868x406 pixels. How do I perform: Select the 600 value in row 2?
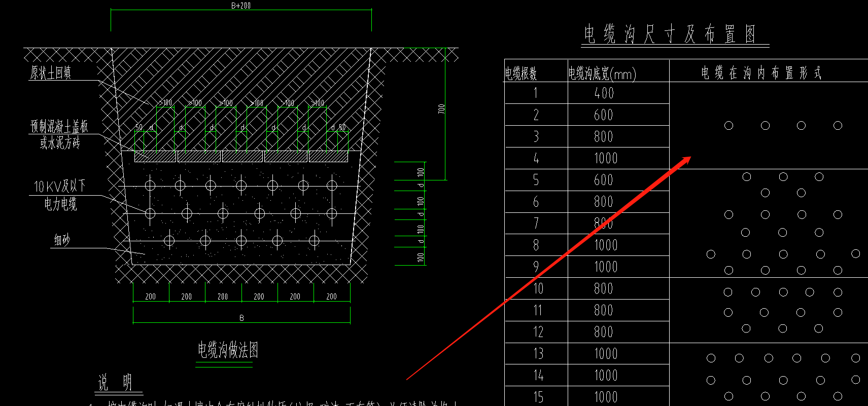tap(604, 115)
